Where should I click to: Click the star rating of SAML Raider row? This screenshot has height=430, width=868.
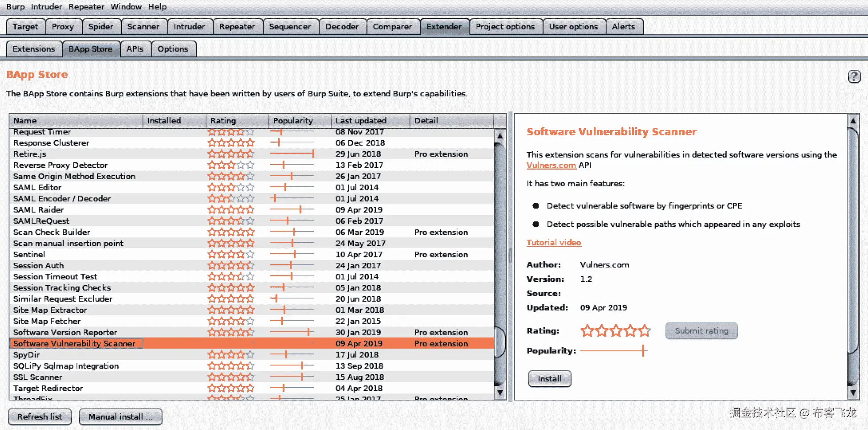(x=231, y=209)
